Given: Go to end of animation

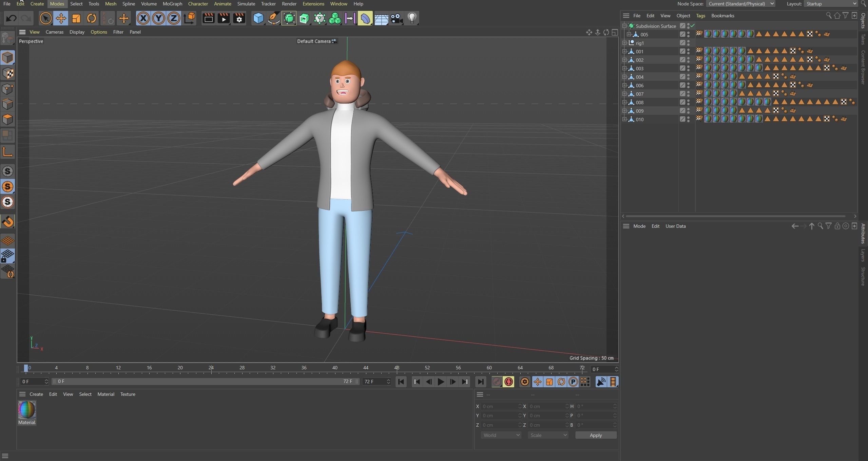Looking at the screenshot, I should 480,382.
